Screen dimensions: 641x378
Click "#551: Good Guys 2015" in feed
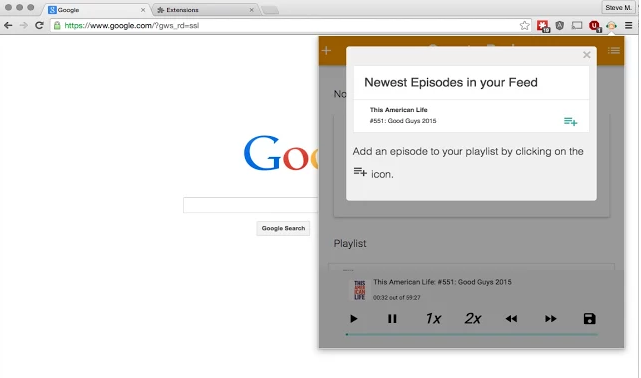[x=403, y=121]
